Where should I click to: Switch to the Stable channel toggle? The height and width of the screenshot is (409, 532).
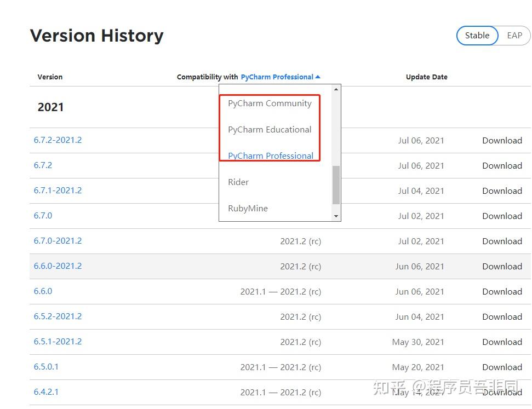(477, 36)
